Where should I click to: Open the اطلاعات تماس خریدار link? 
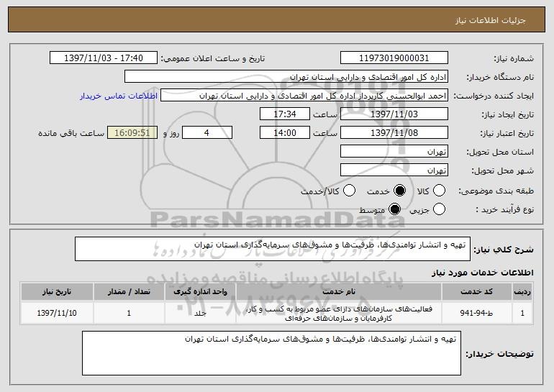pyautogui.click(x=119, y=96)
